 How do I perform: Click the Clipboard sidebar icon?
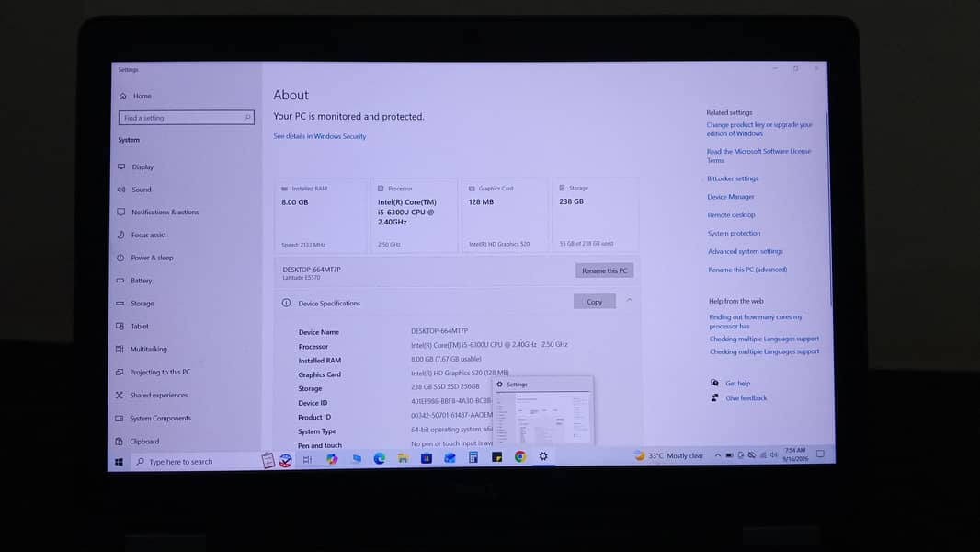click(x=119, y=442)
